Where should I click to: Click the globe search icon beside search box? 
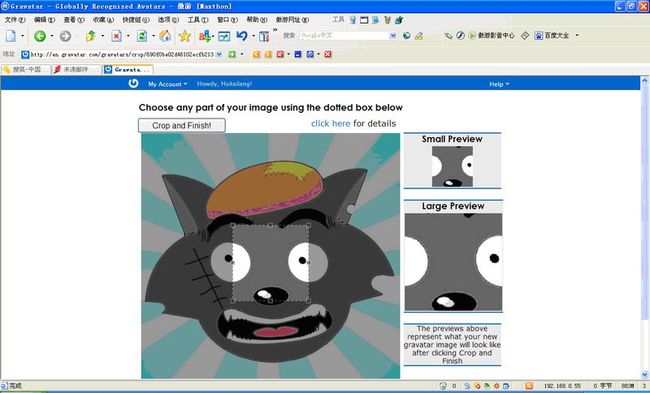coord(407,36)
